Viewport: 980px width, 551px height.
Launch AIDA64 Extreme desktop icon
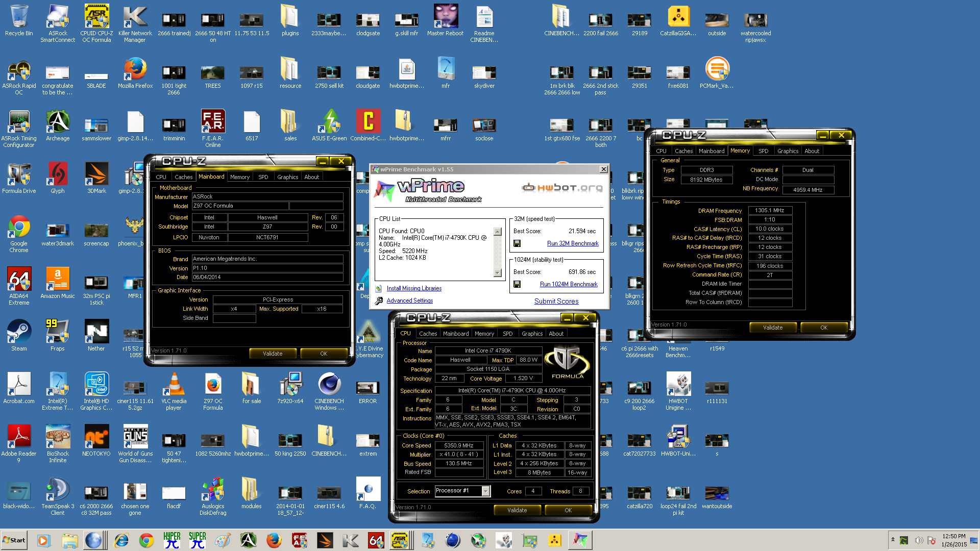[x=19, y=286]
